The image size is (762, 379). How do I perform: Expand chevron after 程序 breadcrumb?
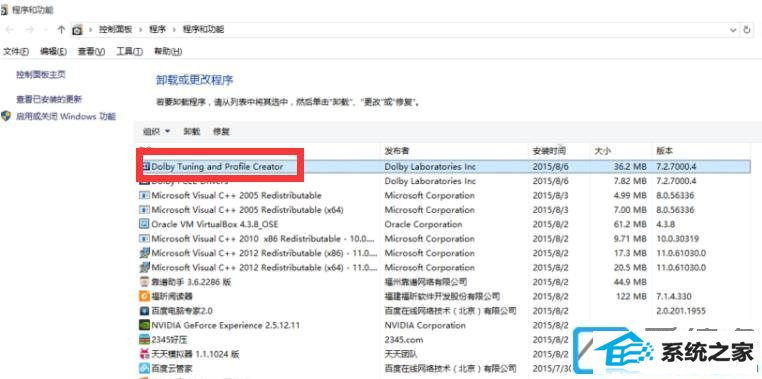[174, 30]
